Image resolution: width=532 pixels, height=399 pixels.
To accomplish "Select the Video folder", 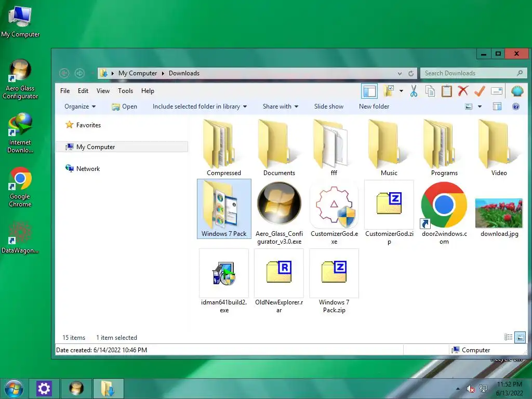I will coord(499,148).
